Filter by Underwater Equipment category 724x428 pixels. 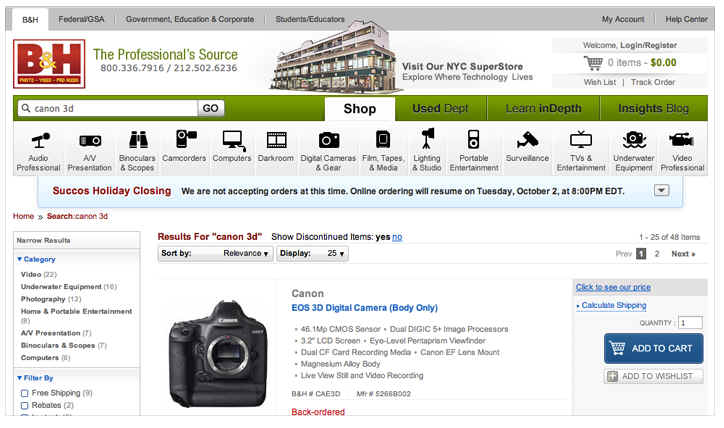tap(69, 287)
